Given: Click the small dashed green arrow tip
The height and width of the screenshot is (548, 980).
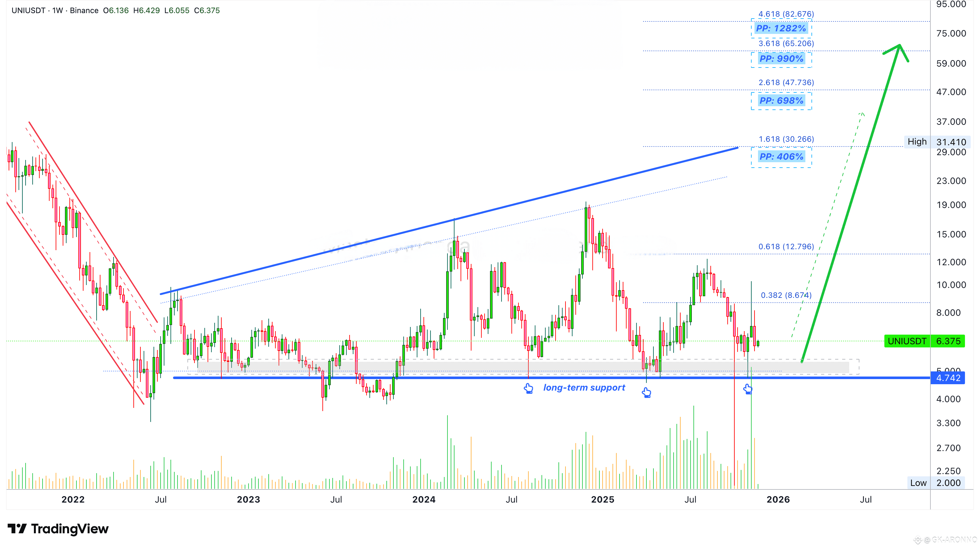Looking at the screenshot, I should (x=862, y=114).
